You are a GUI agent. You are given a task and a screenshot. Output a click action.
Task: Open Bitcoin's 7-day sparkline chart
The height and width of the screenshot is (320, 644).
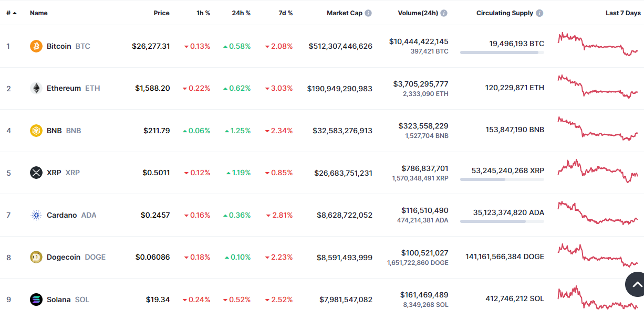(598, 44)
